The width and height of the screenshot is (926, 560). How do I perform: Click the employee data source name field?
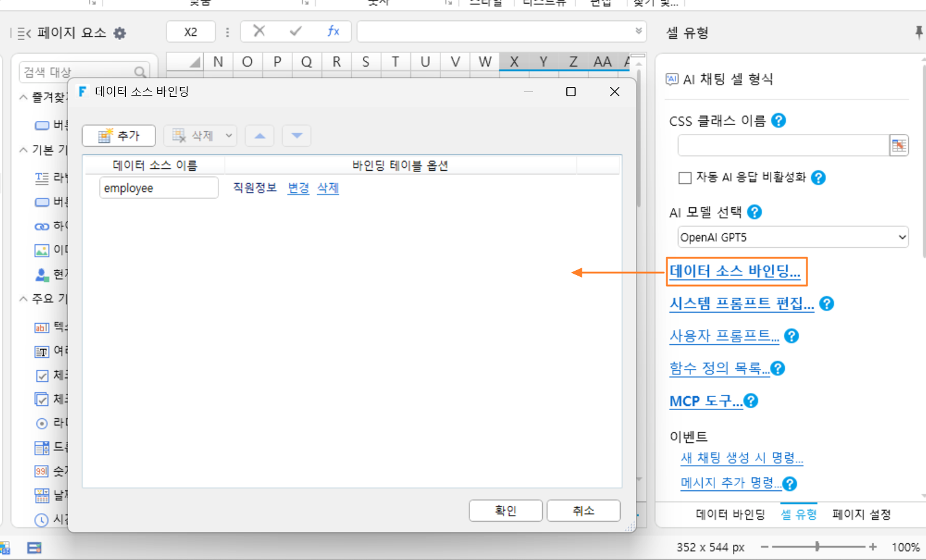point(159,188)
